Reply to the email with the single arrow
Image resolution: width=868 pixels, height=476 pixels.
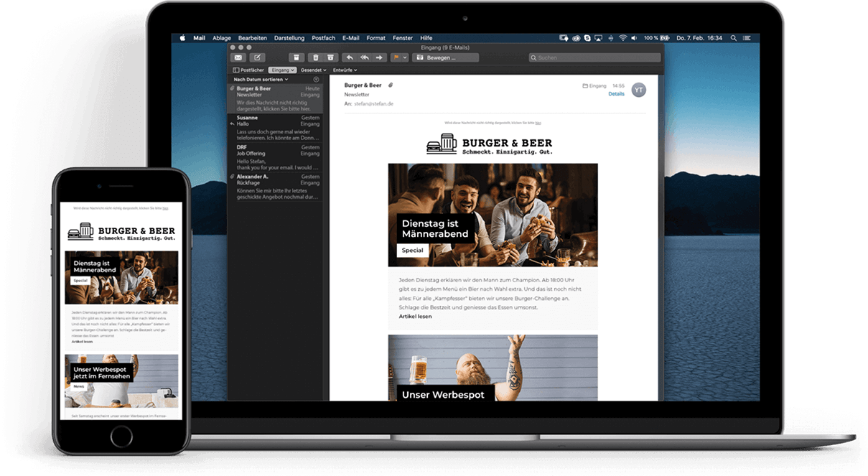pos(350,57)
